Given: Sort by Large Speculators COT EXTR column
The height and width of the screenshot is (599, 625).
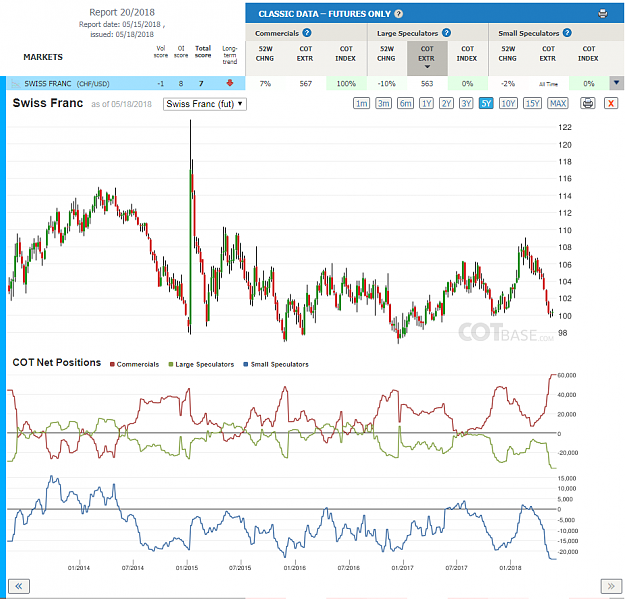Looking at the screenshot, I should [x=427, y=58].
